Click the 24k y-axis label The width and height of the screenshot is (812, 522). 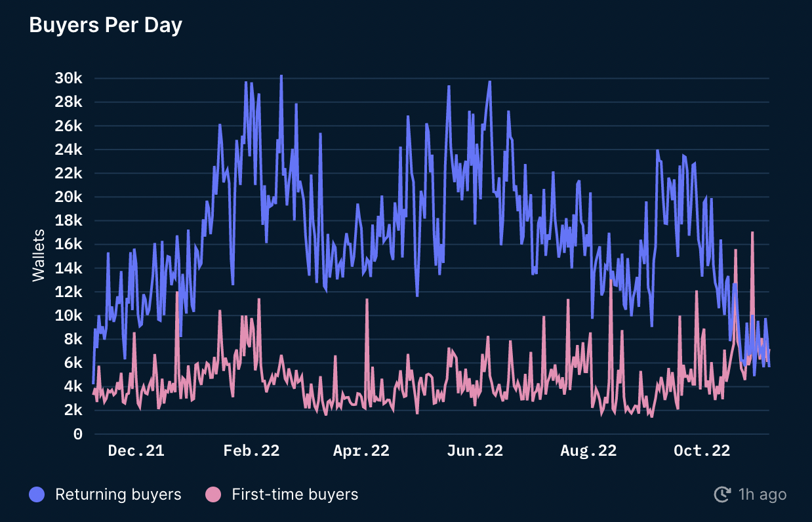click(x=69, y=150)
